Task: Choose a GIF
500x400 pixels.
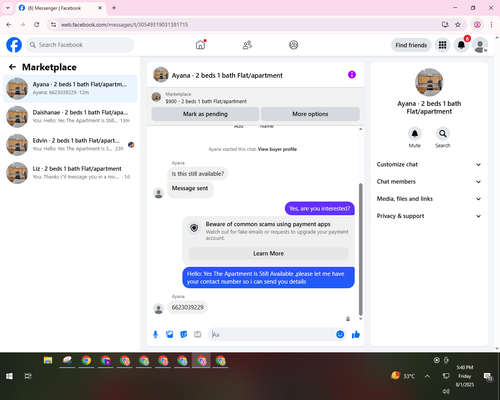Action: pyautogui.click(x=198, y=334)
